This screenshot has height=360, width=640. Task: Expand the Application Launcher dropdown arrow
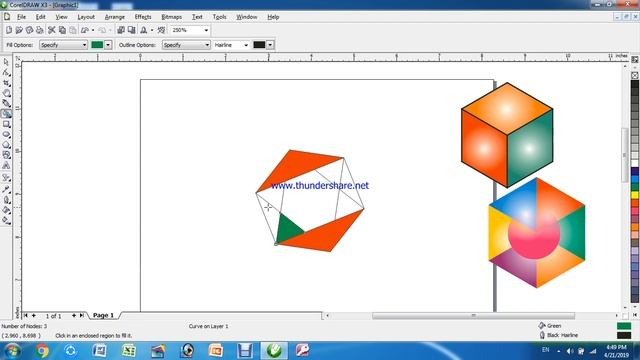[x=152, y=30]
